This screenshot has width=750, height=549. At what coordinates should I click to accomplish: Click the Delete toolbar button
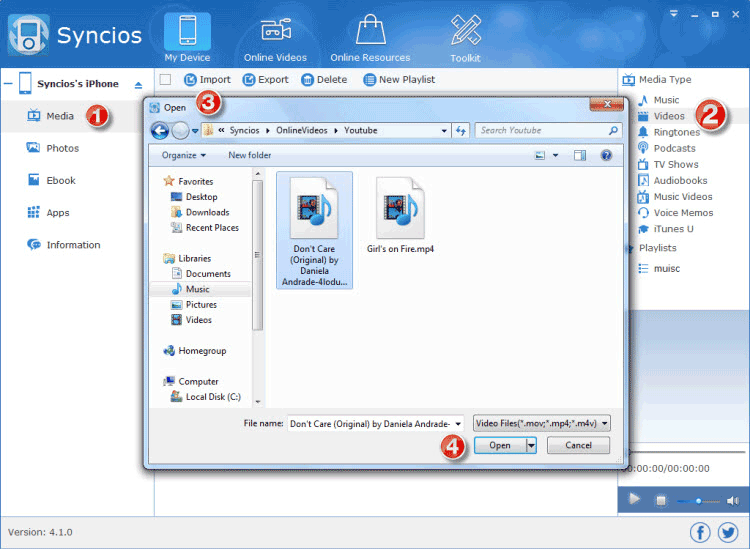324,79
